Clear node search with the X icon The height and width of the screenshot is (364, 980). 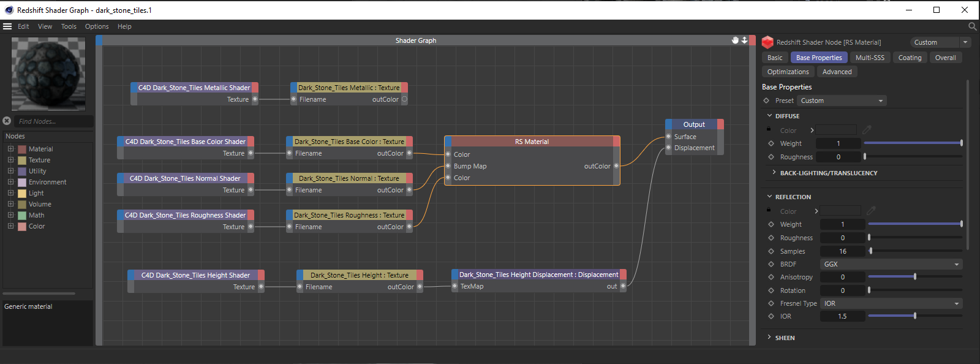[7, 121]
